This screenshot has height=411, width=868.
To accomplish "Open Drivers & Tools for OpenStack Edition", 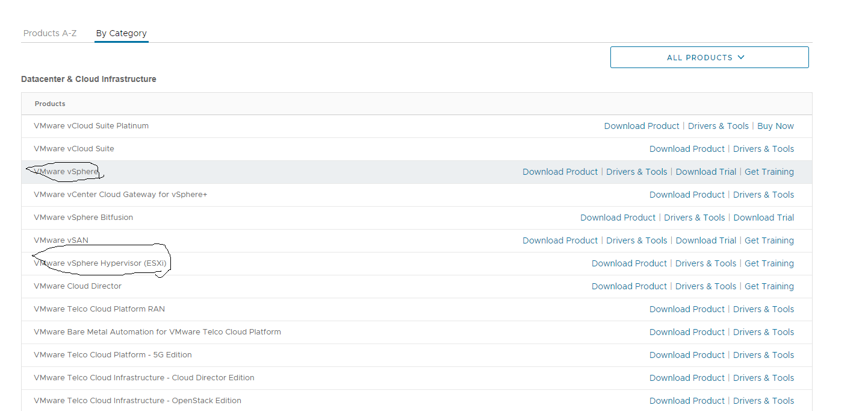I will pos(763,401).
